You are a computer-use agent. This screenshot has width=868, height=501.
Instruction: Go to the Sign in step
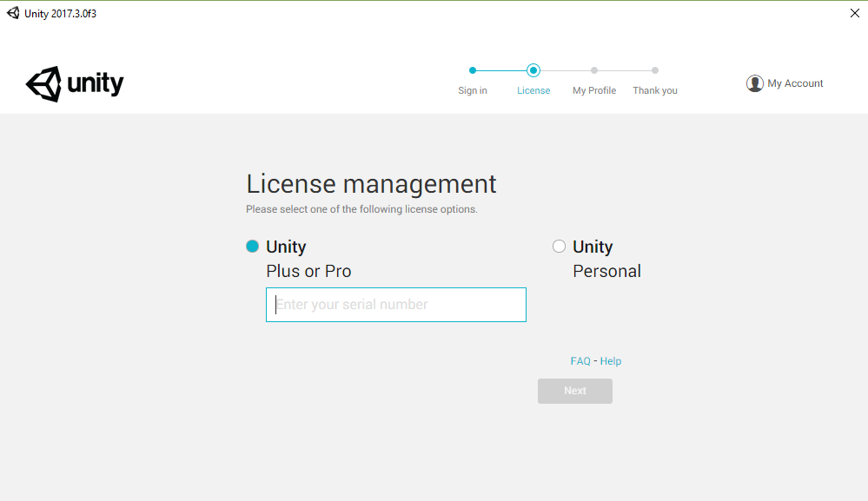472,90
